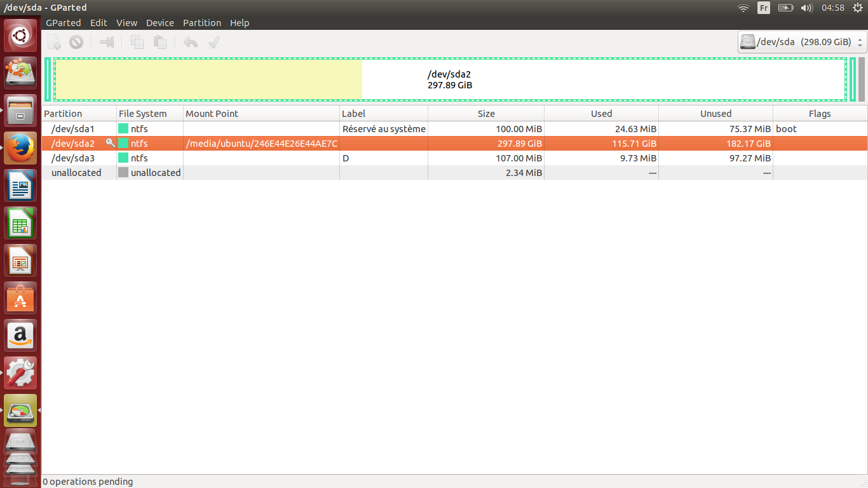
Task: Open the session gear menu
Action: coord(857,8)
